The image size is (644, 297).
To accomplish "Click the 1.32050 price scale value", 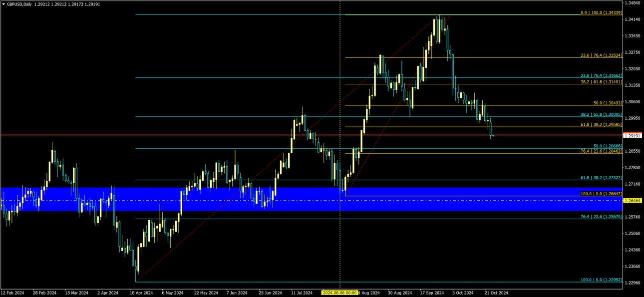I will point(633,69).
